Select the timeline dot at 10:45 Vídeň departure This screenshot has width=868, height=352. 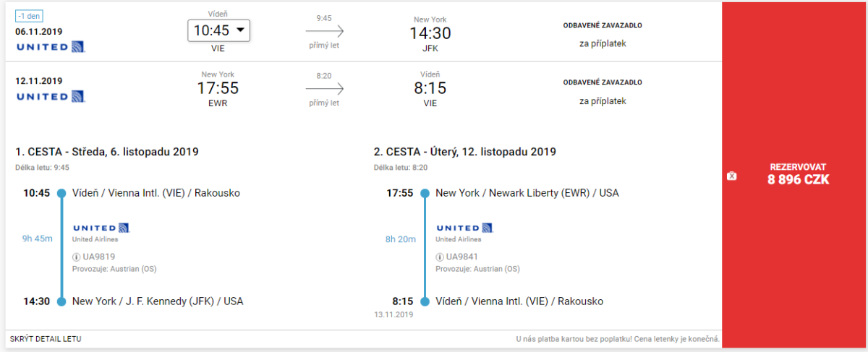click(61, 193)
